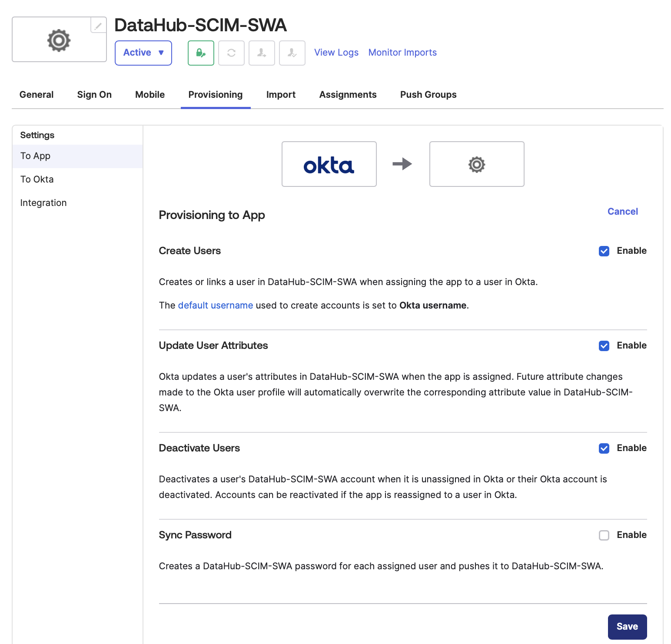Click the import users icon button

[262, 53]
